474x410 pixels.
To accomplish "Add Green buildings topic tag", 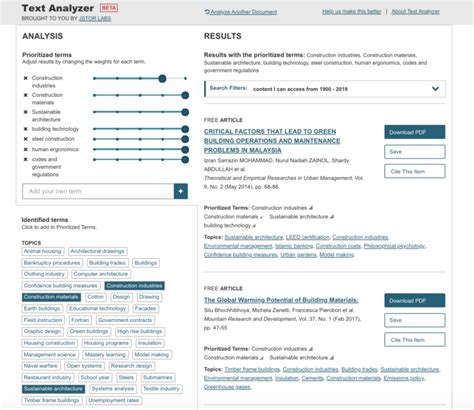I will coord(89,331).
